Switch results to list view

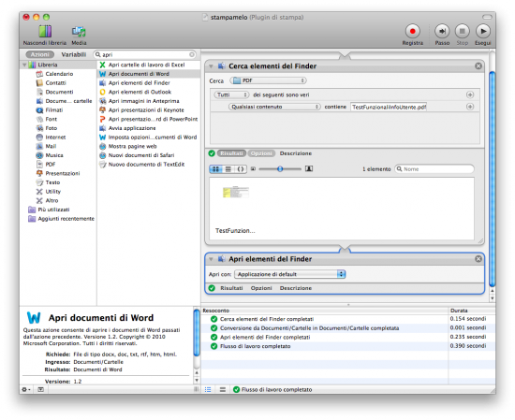pyautogui.click(x=228, y=169)
